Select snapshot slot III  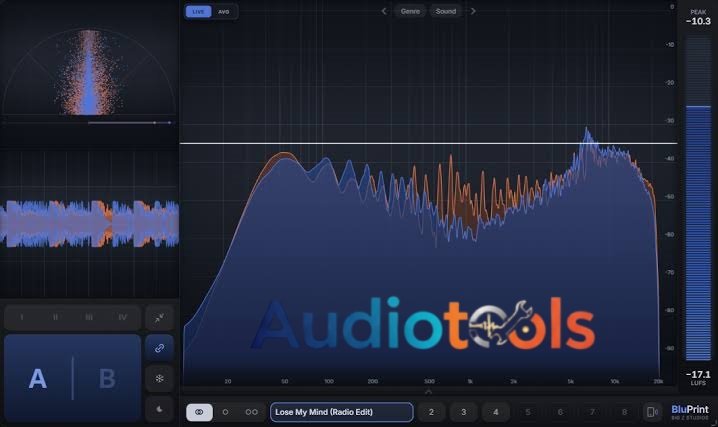89,317
